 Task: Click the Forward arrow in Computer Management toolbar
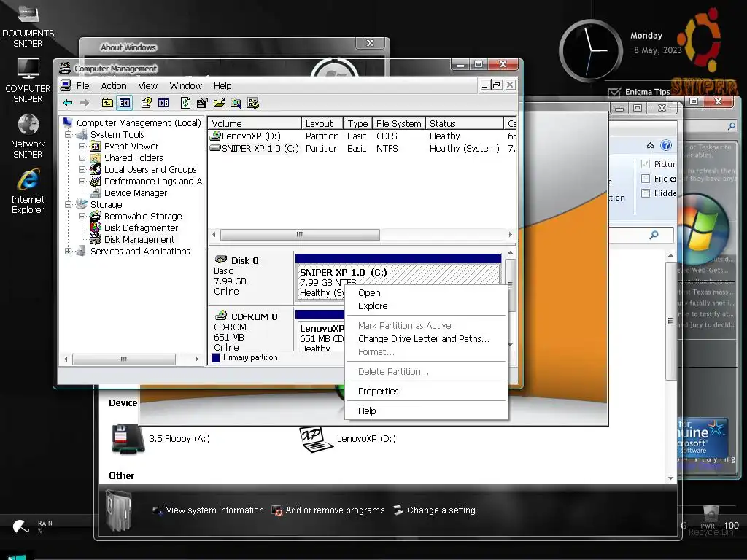click(85, 103)
